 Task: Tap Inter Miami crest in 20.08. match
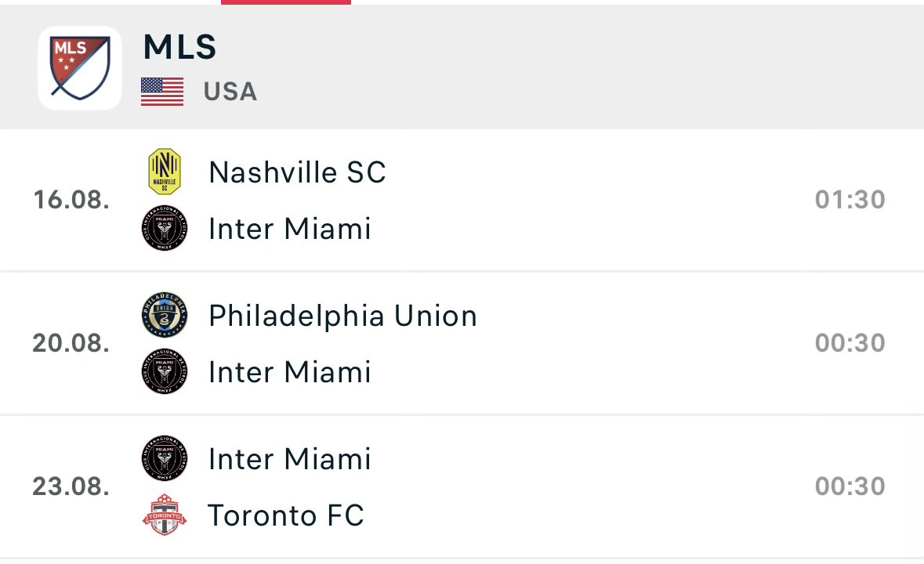click(x=165, y=371)
